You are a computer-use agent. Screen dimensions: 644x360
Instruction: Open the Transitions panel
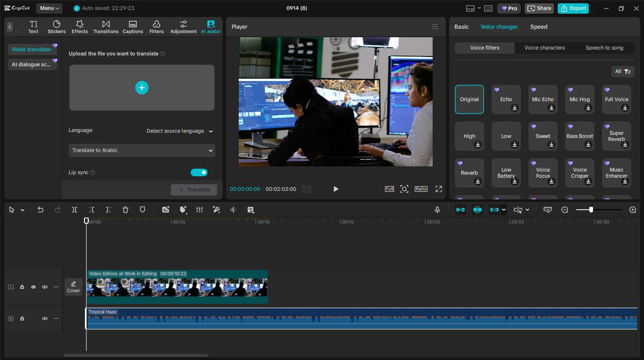(106, 26)
